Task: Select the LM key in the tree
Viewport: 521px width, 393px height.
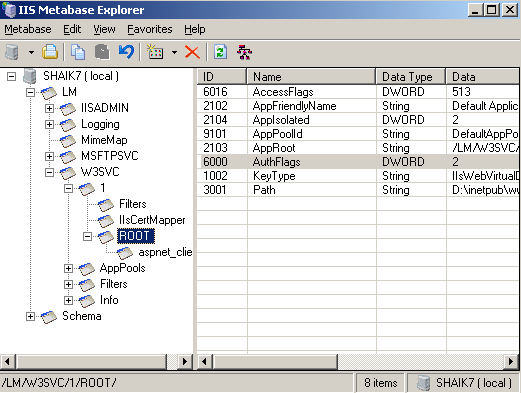Action: click(69, 92)
